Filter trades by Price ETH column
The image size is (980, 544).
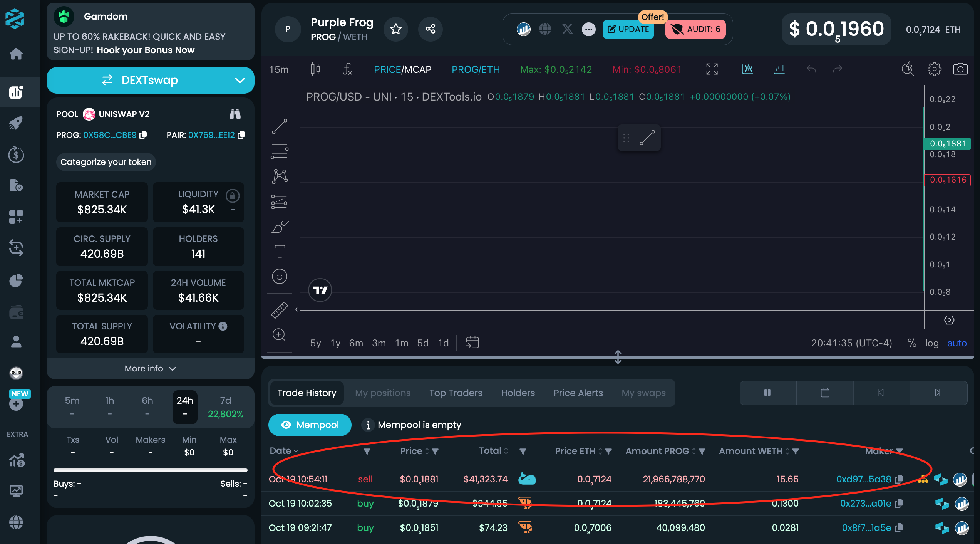point(608,451)
